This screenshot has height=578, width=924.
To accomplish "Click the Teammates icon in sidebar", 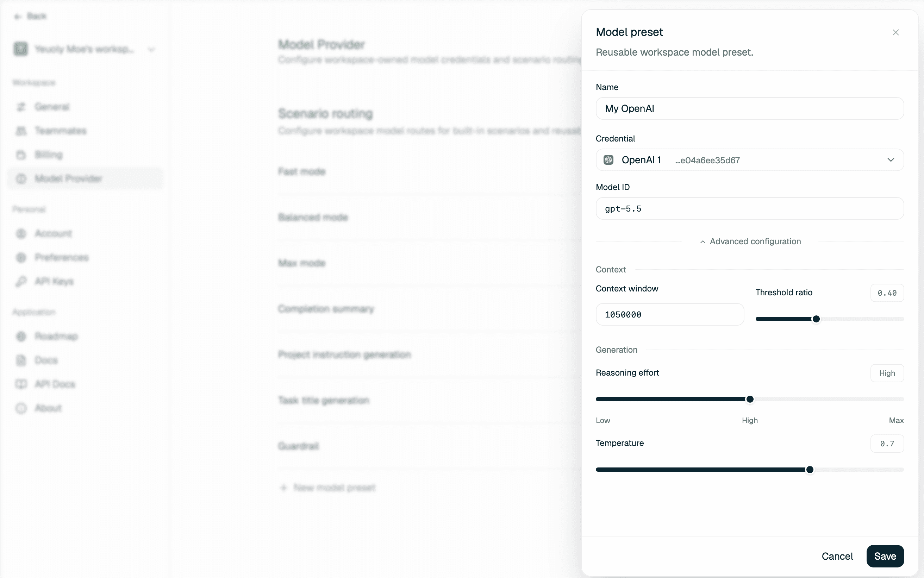I will pos(21,131).
